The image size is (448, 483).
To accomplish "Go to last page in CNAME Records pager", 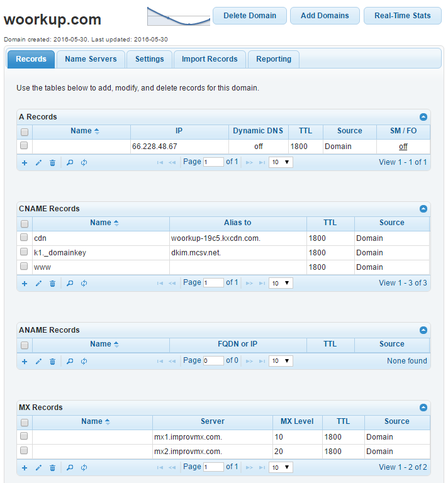I will [262, 283].
